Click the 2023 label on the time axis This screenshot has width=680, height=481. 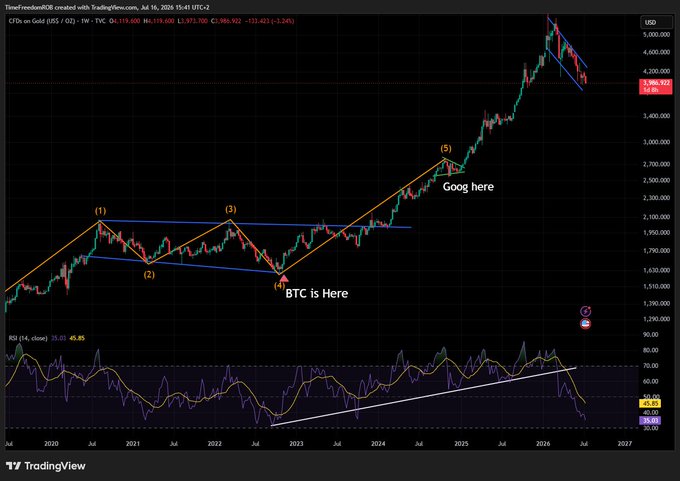coord(296,444)
